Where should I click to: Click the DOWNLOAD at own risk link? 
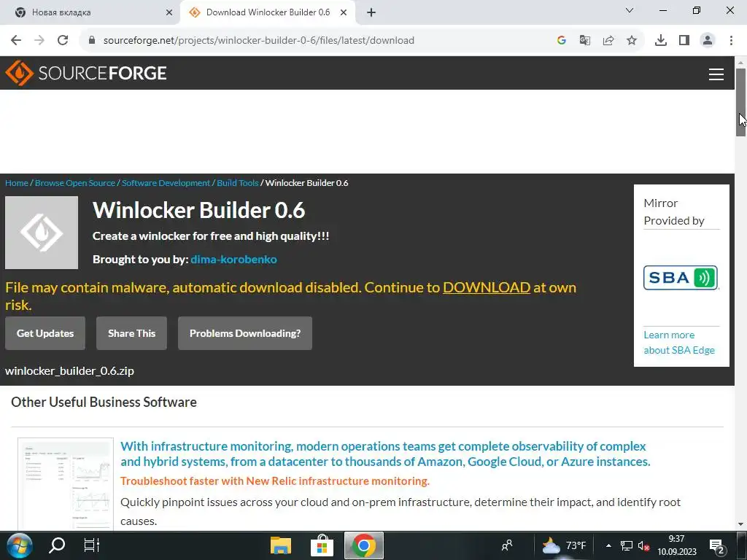[487, 287]
